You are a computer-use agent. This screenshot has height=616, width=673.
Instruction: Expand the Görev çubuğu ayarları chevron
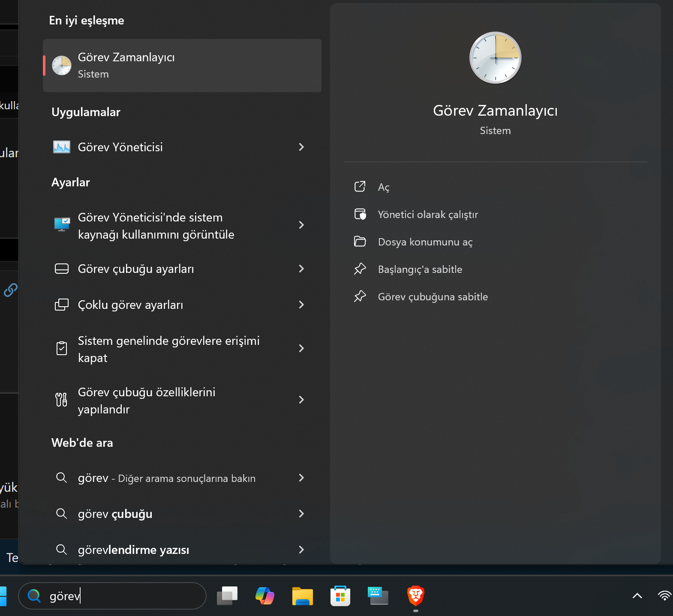(301, 269)
